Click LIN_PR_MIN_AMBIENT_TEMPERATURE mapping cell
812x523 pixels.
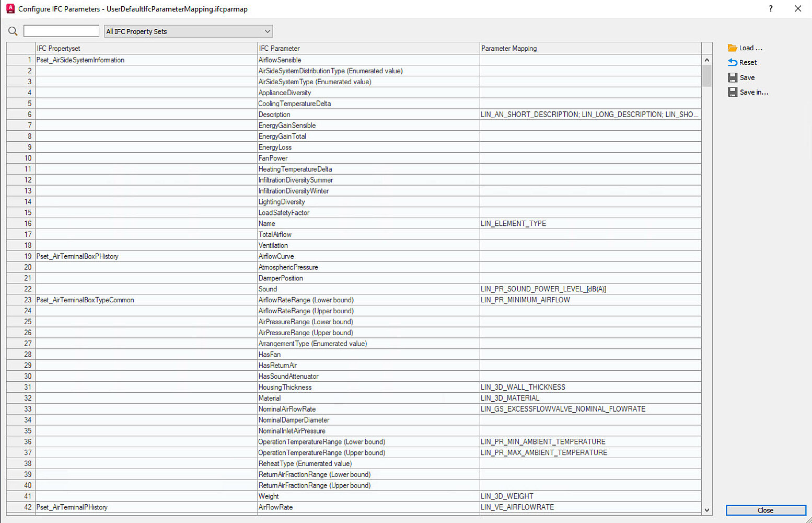pos(590,442)
